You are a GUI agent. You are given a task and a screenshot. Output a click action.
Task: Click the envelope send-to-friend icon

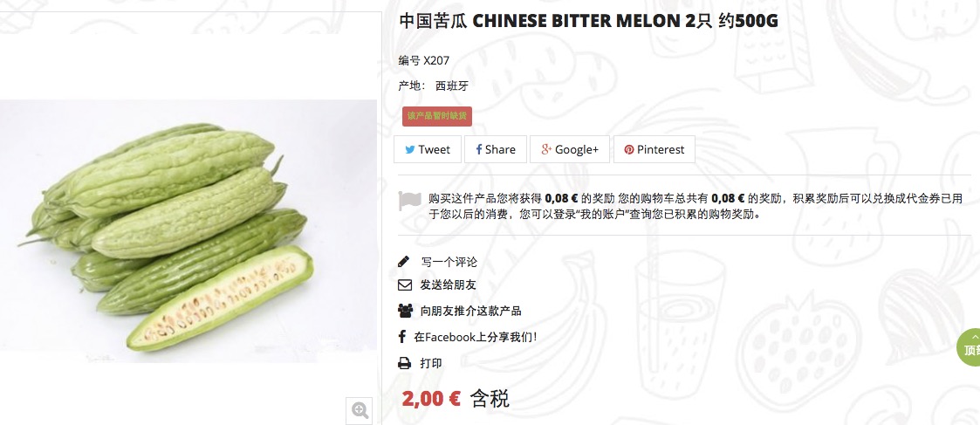click(x=404, y=285)
